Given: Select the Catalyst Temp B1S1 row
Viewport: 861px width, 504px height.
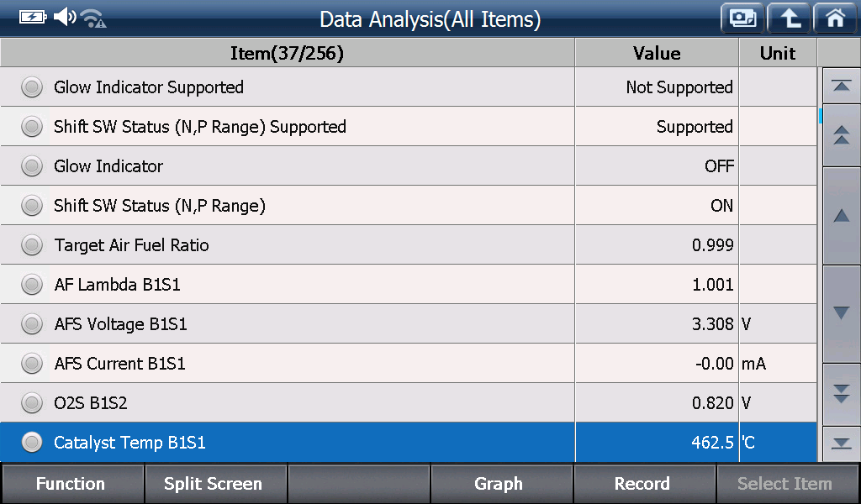Looking at the screenshot, I should (x=409, y=442).
